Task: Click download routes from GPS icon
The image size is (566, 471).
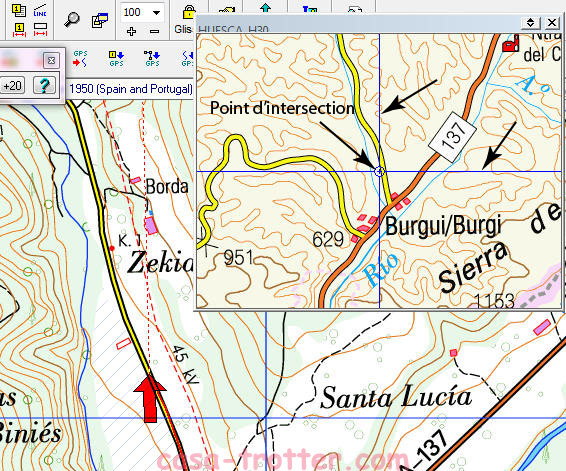Action: coord(152,58)
